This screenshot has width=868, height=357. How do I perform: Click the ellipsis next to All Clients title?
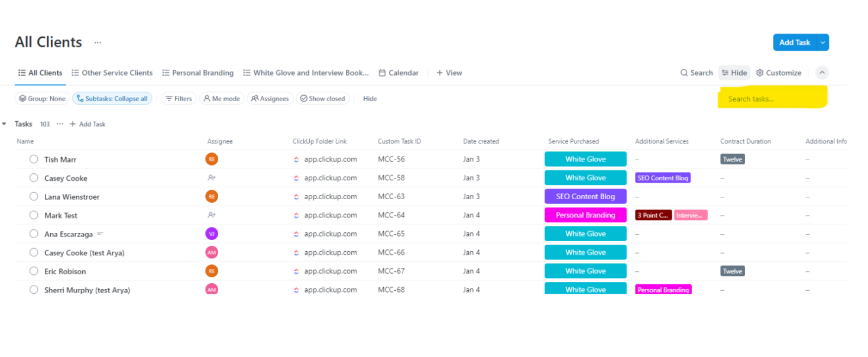[98, 43]
